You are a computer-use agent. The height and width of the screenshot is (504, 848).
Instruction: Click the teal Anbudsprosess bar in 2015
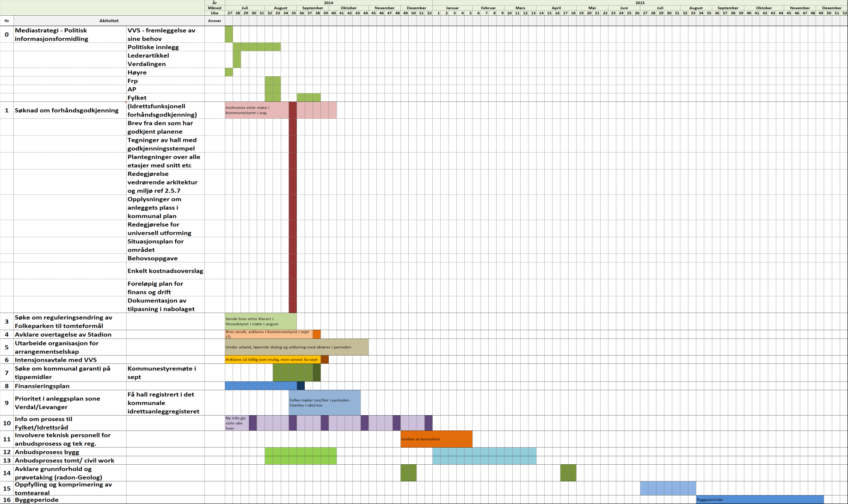(485, 456)
